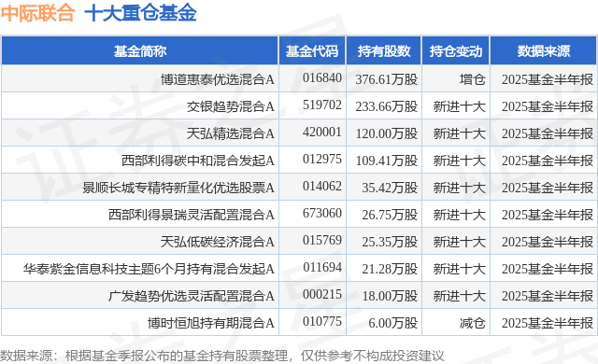Open fund 博时恒旭持有期混合A
This screenshot has height=364, width=598.
[211, 323]
